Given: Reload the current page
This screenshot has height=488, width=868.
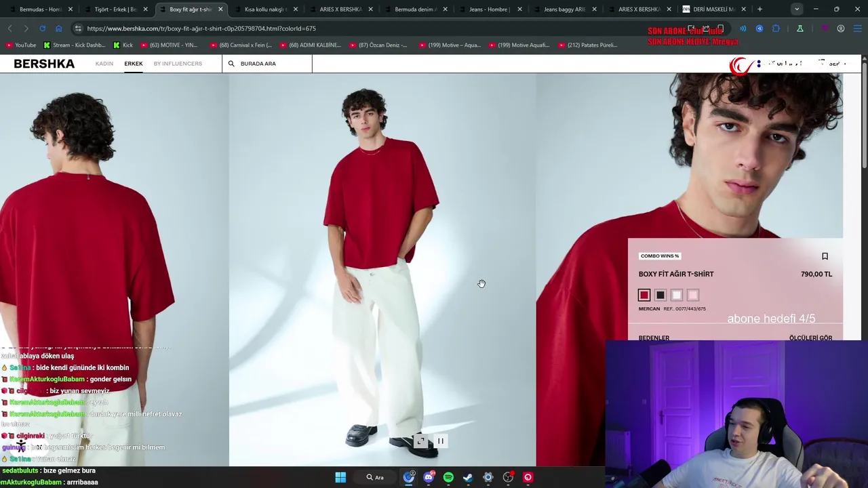Looking at the screenshot, I should 42,28.
